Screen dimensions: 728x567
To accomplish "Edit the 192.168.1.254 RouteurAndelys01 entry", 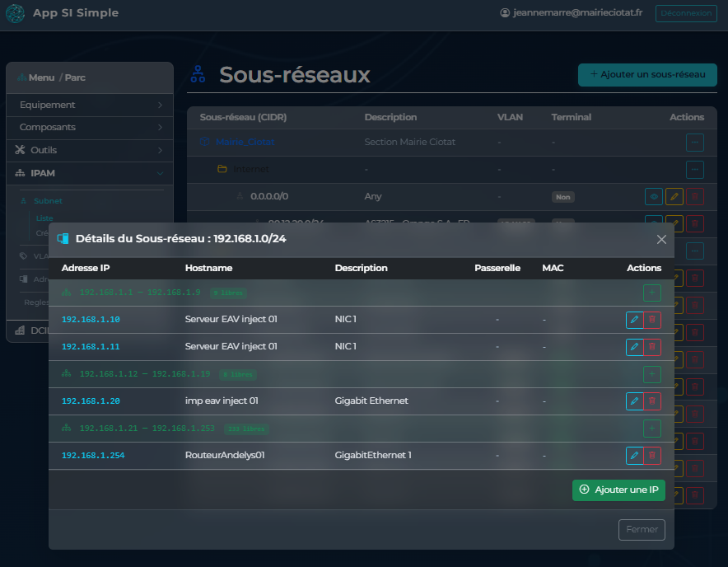I will tap(634, 456).
